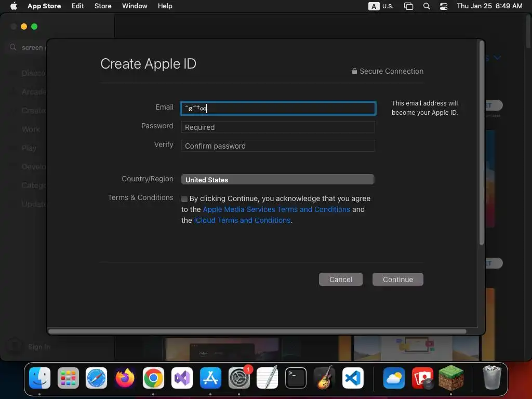Open the Window menu
Screen dimensions: 532x399
135,6
